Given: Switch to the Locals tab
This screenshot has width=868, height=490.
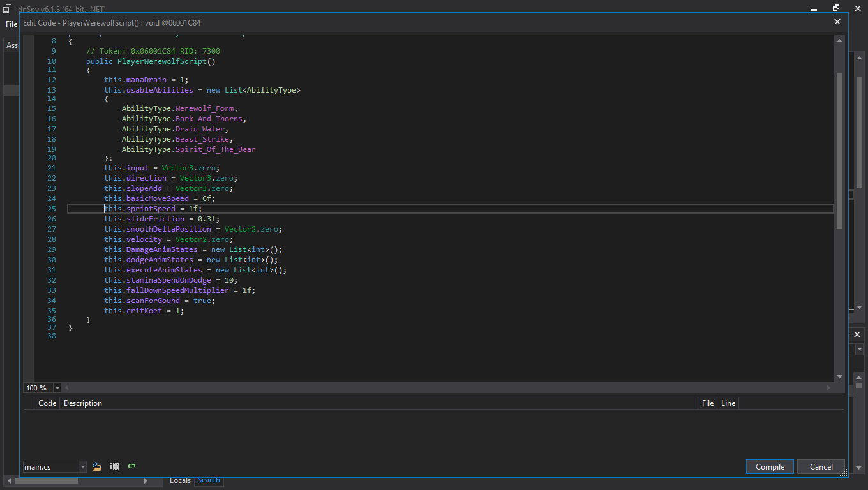Looking at the screenshot, I should click(x=180, y=480).
